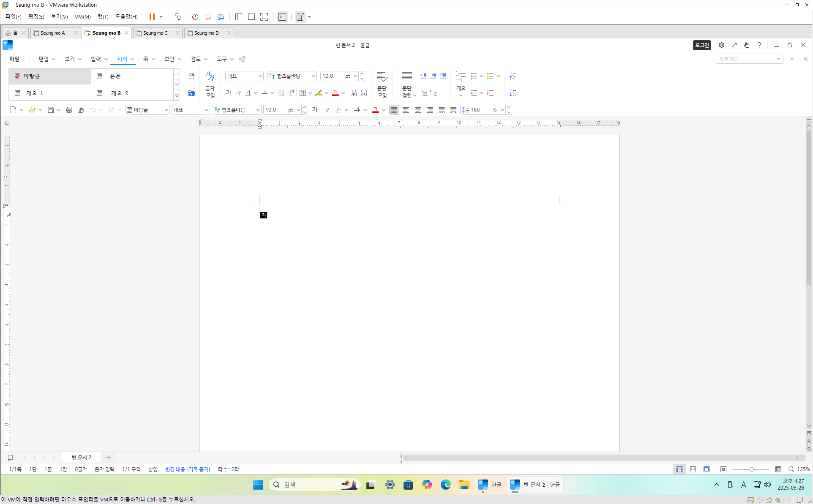Open the 바탕글 style dropdown in lower toolbar
Viewport: 813px width, 504px height.
(x=166, y=110)
